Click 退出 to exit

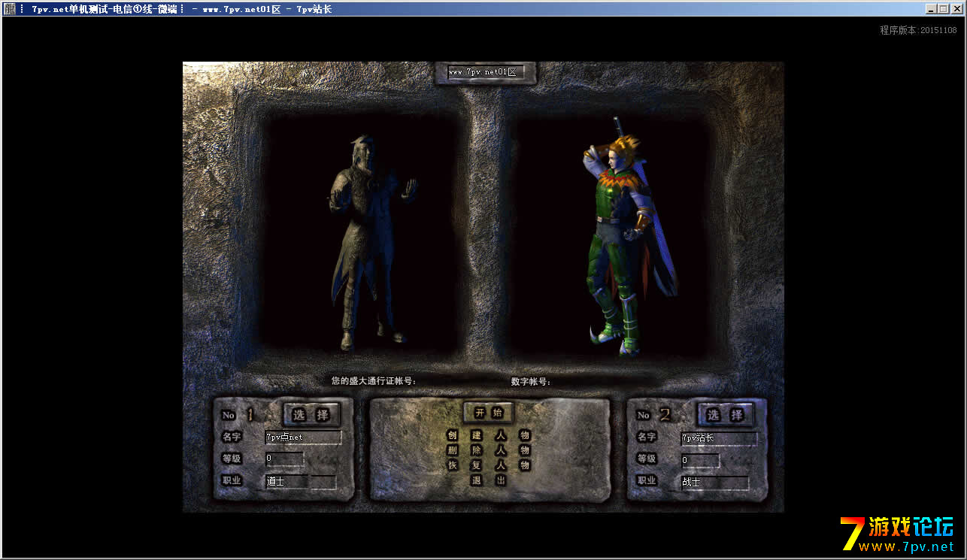[x=489, y=480]
